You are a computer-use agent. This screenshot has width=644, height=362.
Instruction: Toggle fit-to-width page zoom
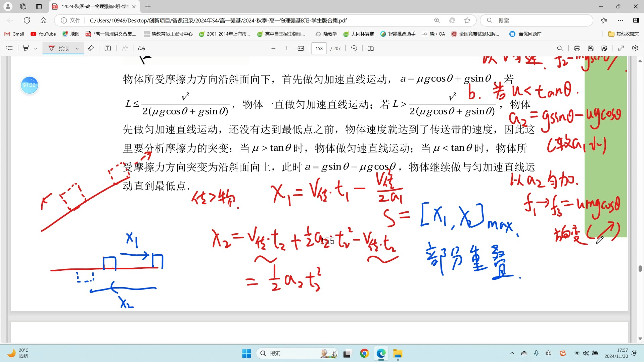click(301, 48)
